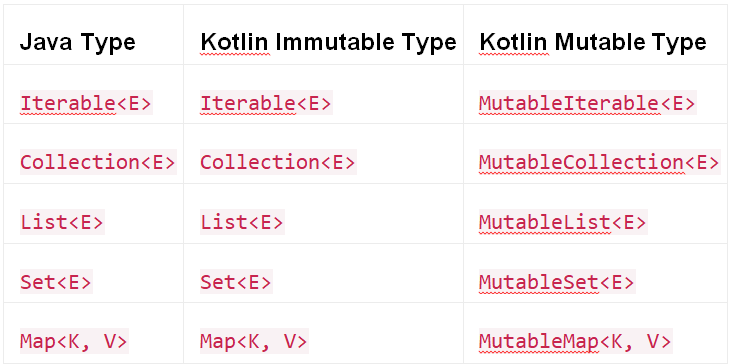Click the Java Type column header
The width and height of the screenshot is (735, 364).
click(x=77, y=43)
